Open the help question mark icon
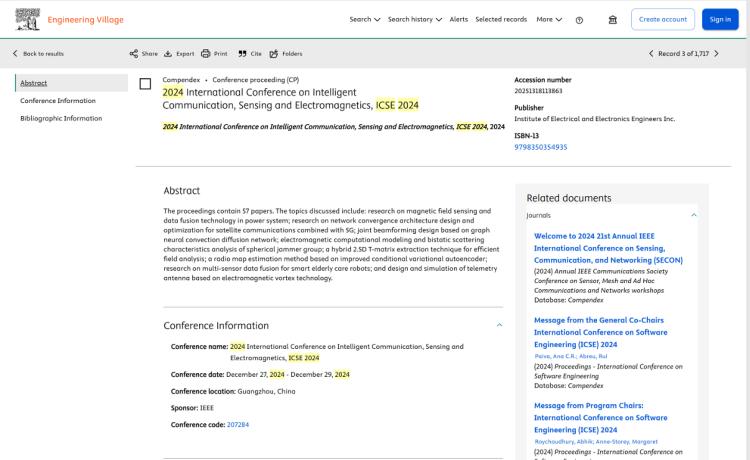Viewport: 750px width, 460px height. coord(580,19)
